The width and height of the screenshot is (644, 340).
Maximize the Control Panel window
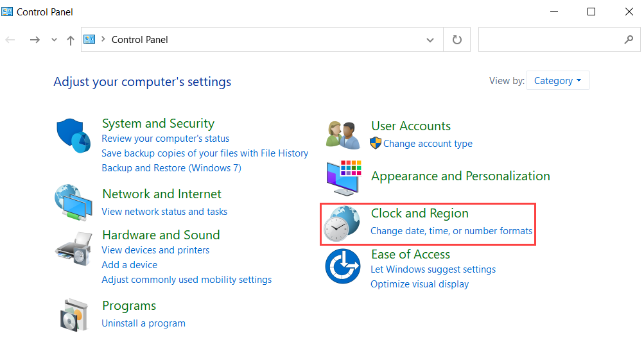tap(591, 12)
